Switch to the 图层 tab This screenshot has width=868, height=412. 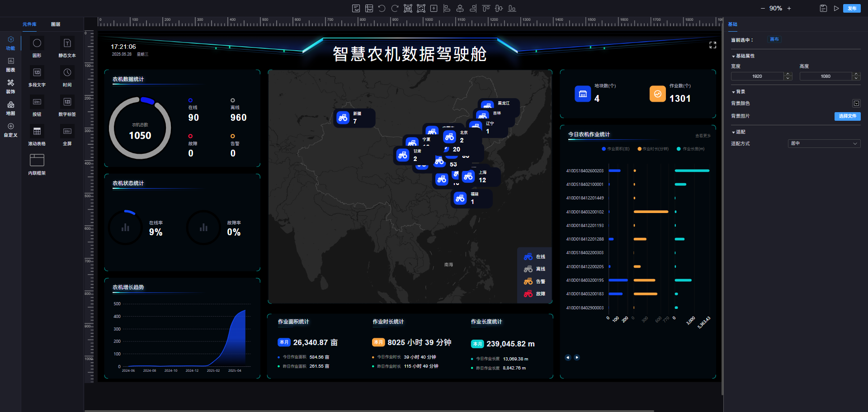coord(56,24)
